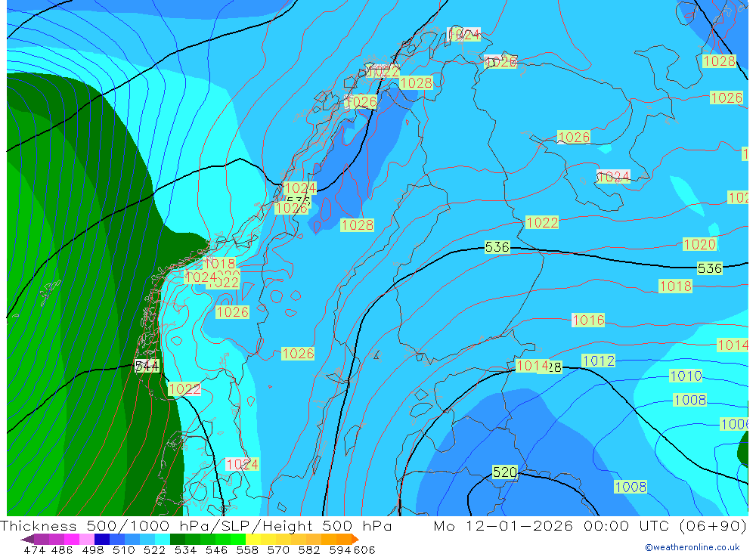The image size is (756, 554).
Task: Click the blue 1006 isobar label
Action: click(x=734, y=424)
